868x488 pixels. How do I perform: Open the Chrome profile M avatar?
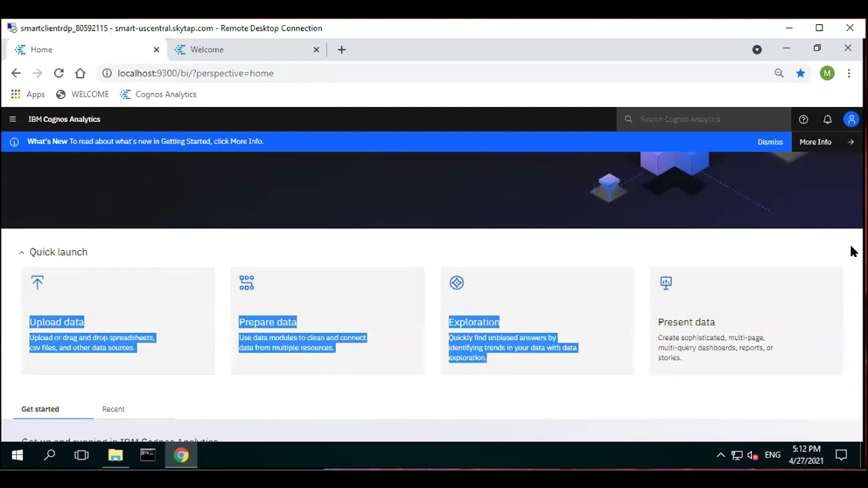(827, 73)
